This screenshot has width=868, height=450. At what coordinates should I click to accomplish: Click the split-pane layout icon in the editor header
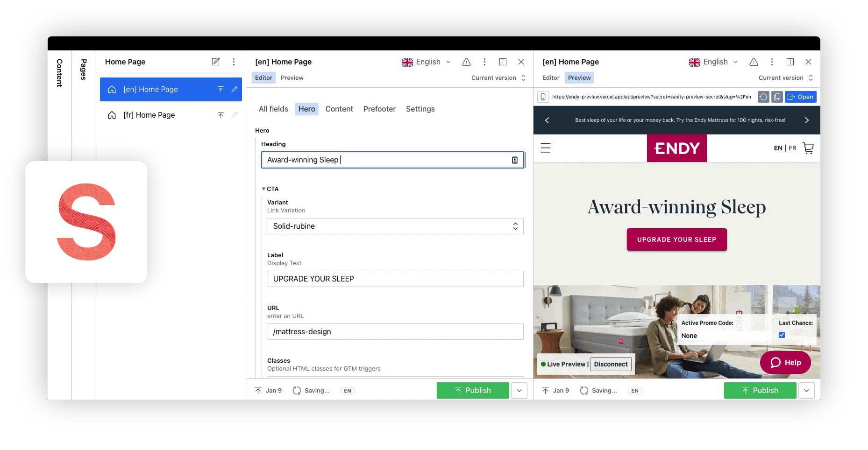[x=503, y=62]
